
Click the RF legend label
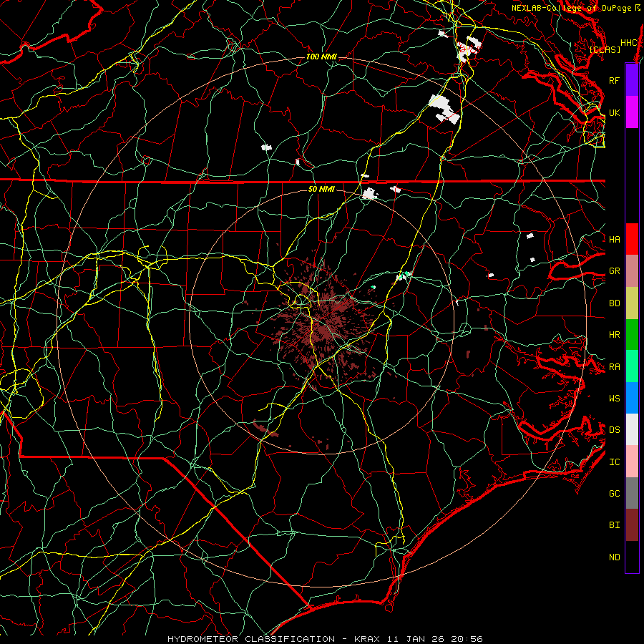614,80
